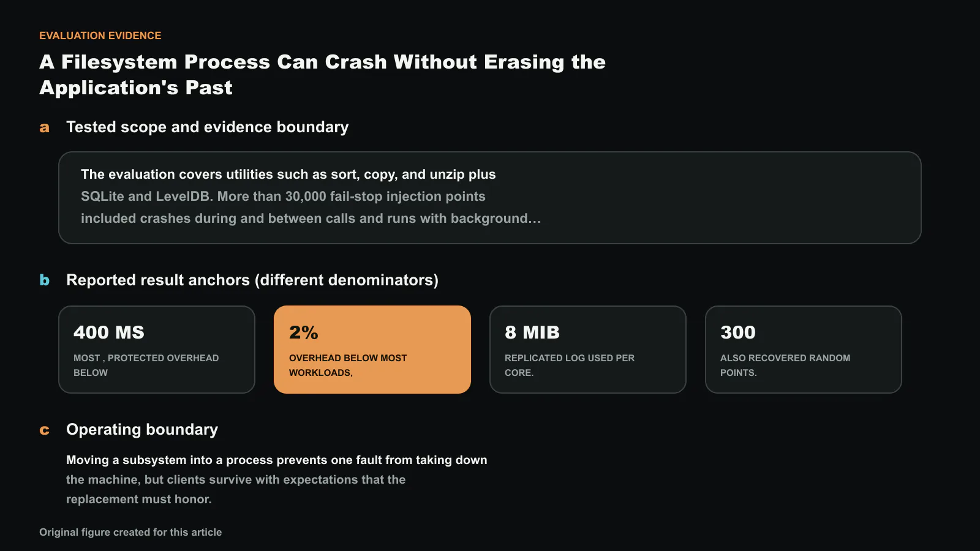Click the Also recovered random points caption

click(785, 365)
